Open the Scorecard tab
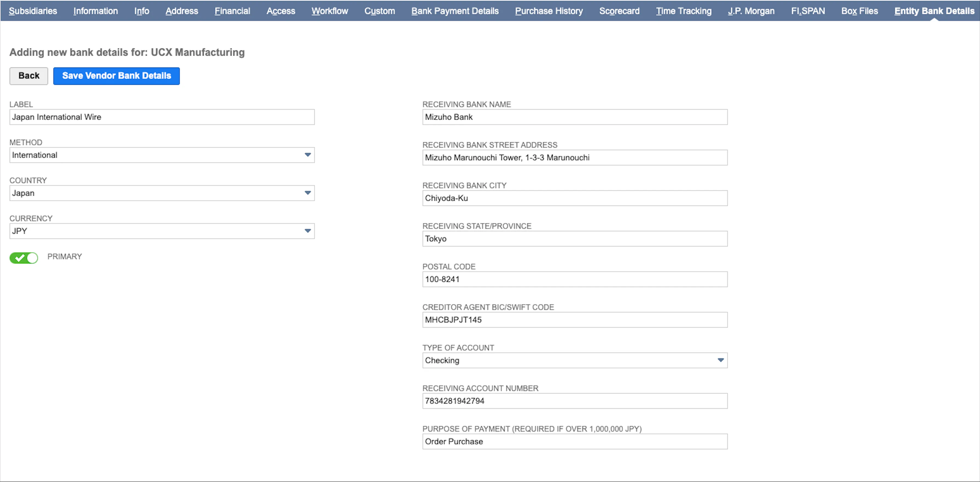 [x=619, y=11]
